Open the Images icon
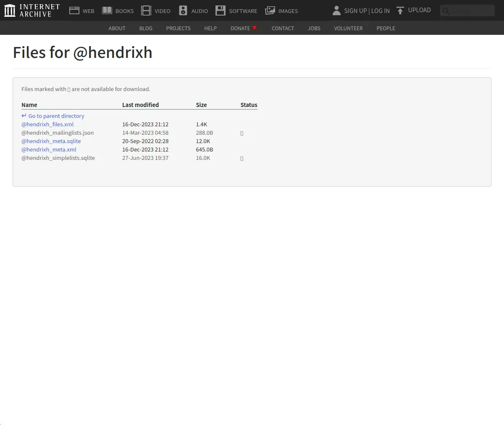504x428 pixels. 270,10
